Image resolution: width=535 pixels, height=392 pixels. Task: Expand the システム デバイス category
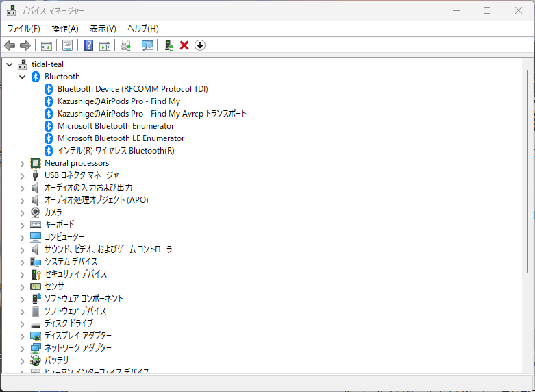point(23,262)
